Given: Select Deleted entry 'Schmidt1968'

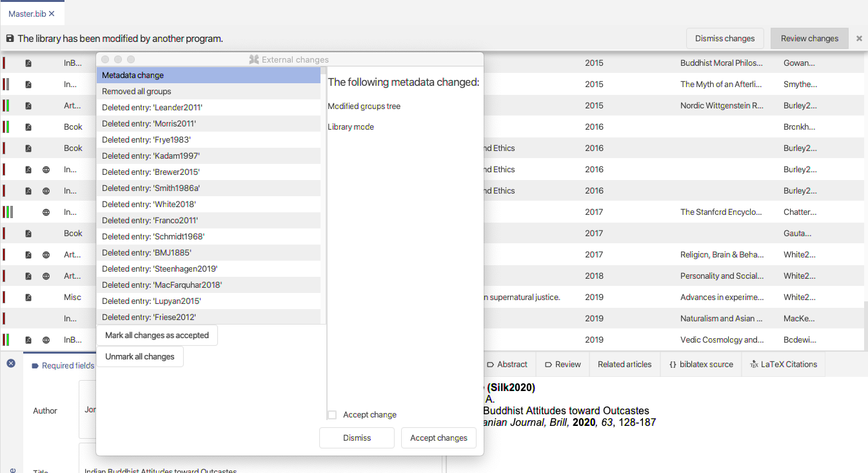Looking at the screenshot, I should pos(208,237).
